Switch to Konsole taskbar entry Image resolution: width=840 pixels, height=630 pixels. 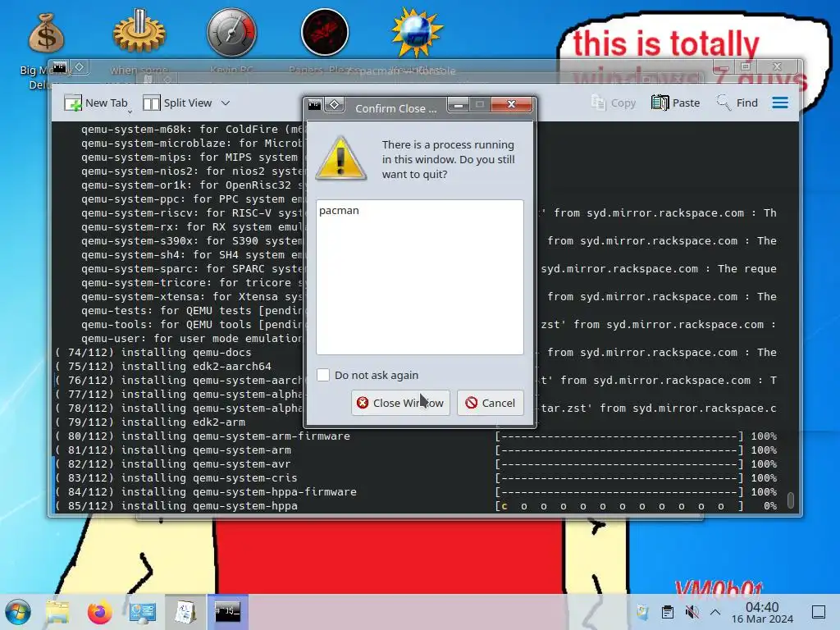pos(228,612)
